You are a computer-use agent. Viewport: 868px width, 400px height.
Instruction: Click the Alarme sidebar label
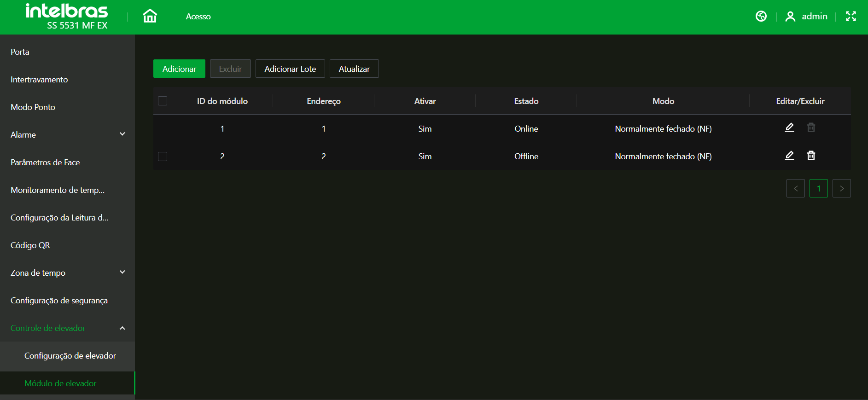pyautogui.click(x=23, y=135)
